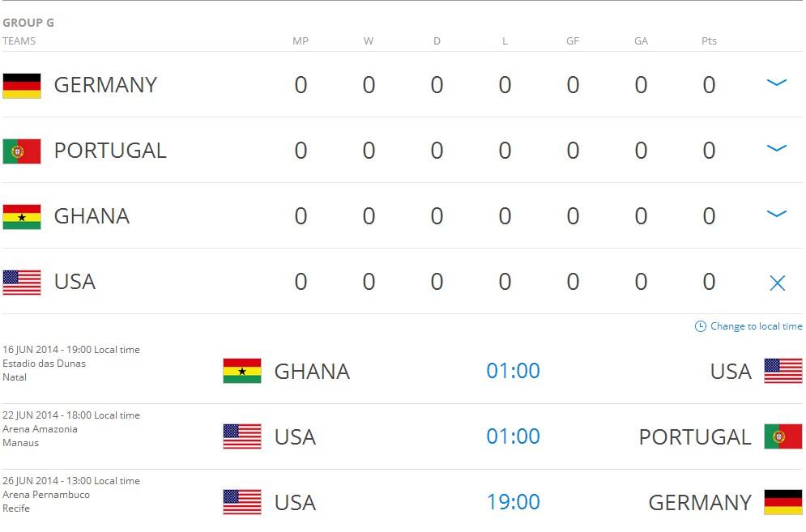Expand Portugal's fixtures with chevron
The image size is (806, 532).
click(x=777, y=148)
